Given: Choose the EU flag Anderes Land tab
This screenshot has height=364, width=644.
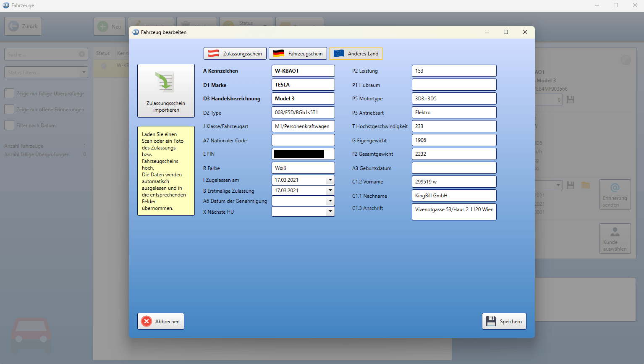Looking at the screenshot, I should coord(356,53).
